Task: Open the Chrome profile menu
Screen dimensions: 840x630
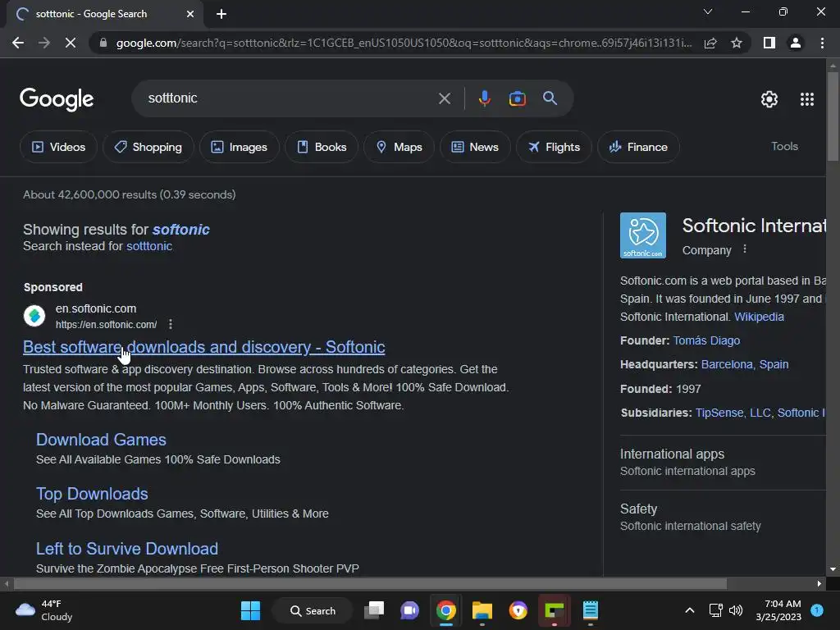Action: [796, 43]
